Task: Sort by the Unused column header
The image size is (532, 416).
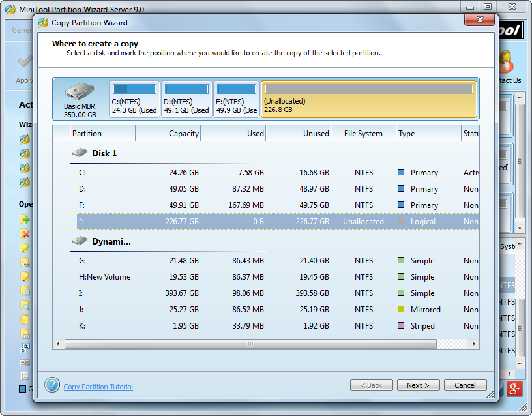Action: click(299, 134)
